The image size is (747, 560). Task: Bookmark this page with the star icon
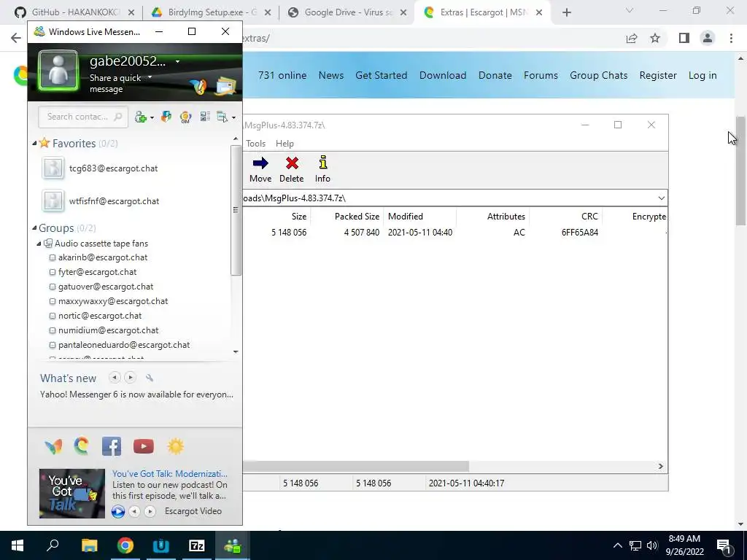coord(655,38)
